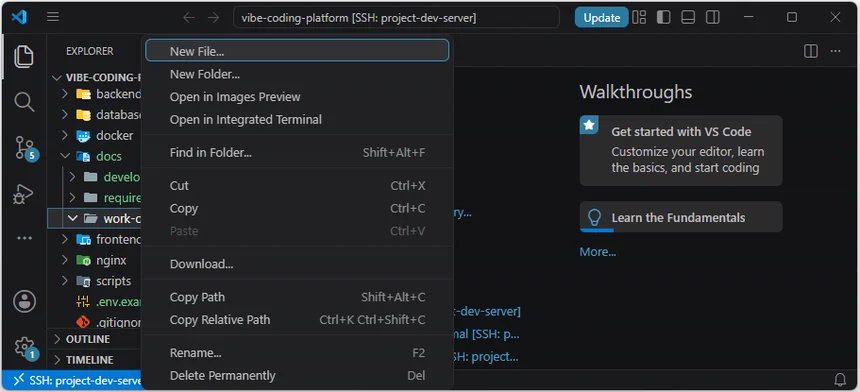Open the hamburger application menu
Screen dimensions: 860x392
pos(53,17)
